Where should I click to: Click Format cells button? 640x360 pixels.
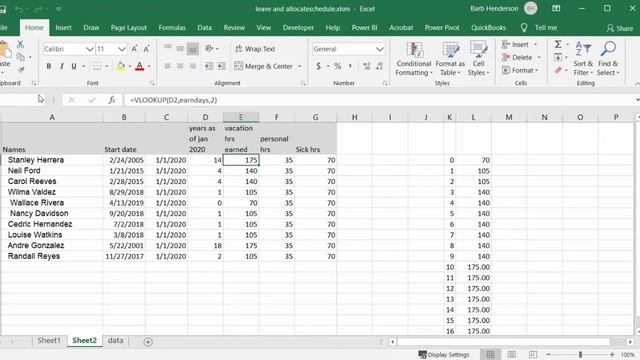(x=518, y=71)
